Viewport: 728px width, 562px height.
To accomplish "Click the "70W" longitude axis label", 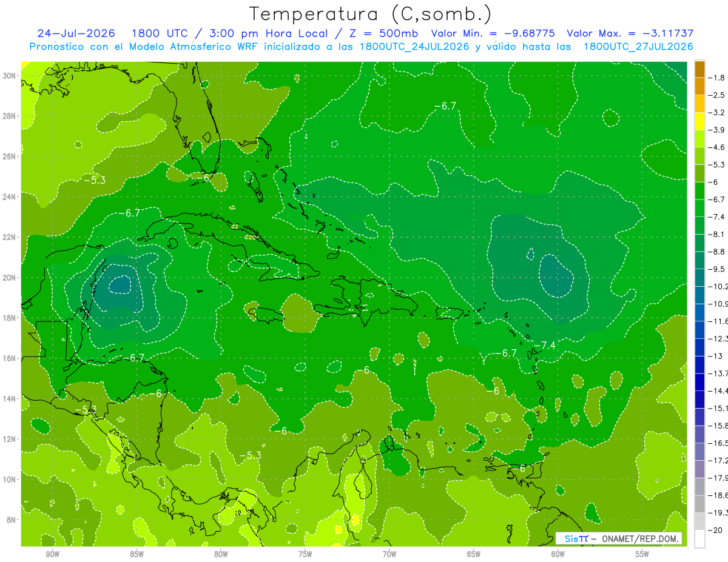I will (x=389, y=554).
